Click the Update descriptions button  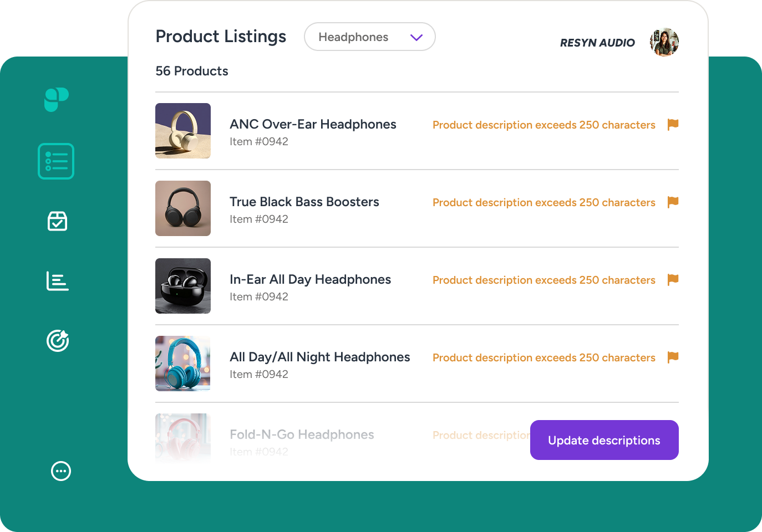click(604, 440)
